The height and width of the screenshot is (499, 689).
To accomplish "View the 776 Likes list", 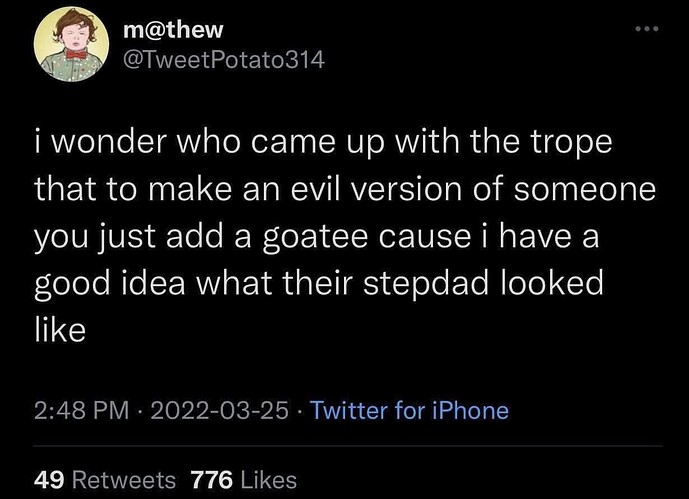I will tap(239, 479).
